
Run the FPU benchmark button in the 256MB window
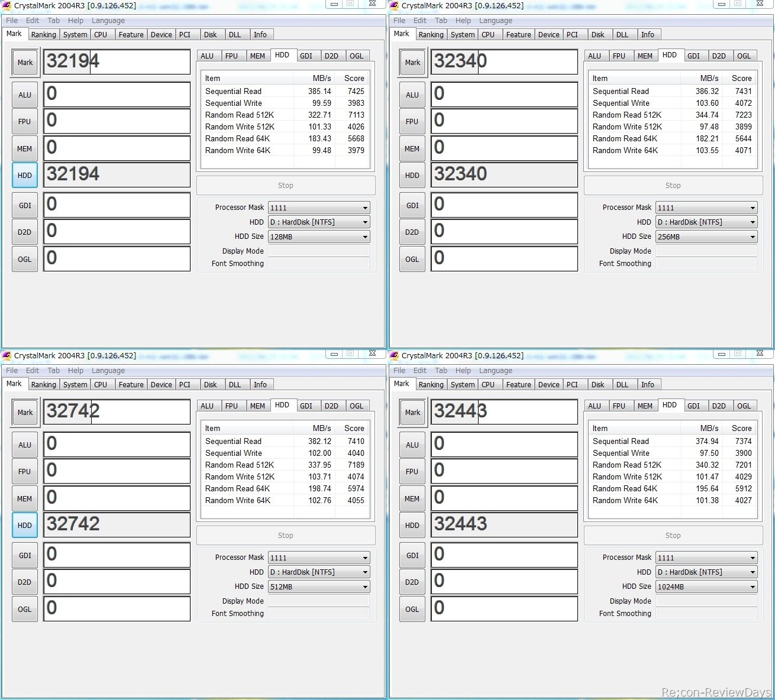pyautogui.click(x=412, y=122)
